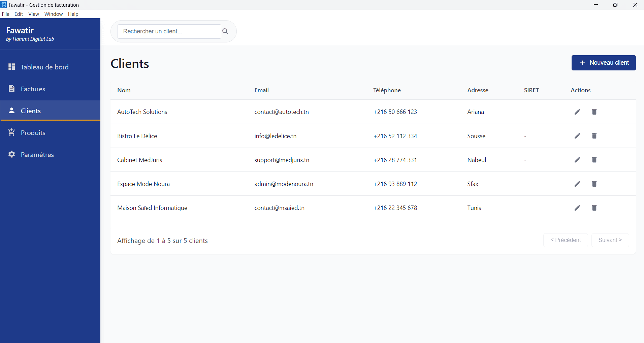This screenshot has width=644, height=343.
Task: Click the Paramètres gear icon
Action: coord(12,154)
